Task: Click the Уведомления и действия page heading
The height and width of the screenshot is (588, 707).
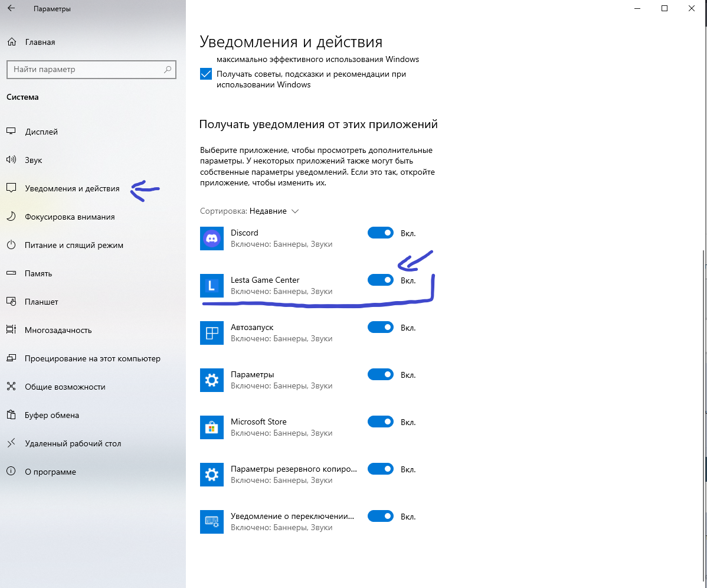Action: [291, 41]
